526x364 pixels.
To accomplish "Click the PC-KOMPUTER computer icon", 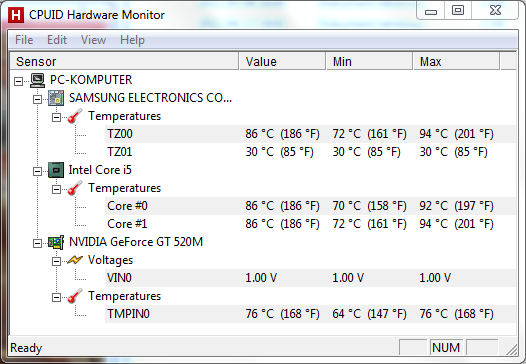I will click(x=37, y=80).
